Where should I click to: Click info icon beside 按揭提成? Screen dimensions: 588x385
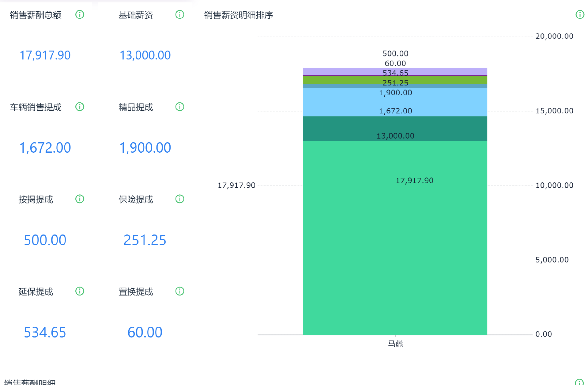coord(80,199)
